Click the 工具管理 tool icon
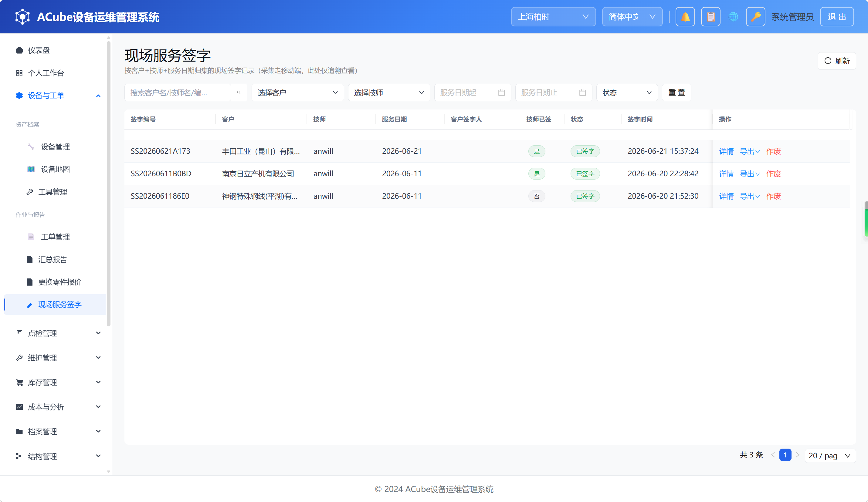The height and width of the screenshot is (502, 868). coord(30,192)
